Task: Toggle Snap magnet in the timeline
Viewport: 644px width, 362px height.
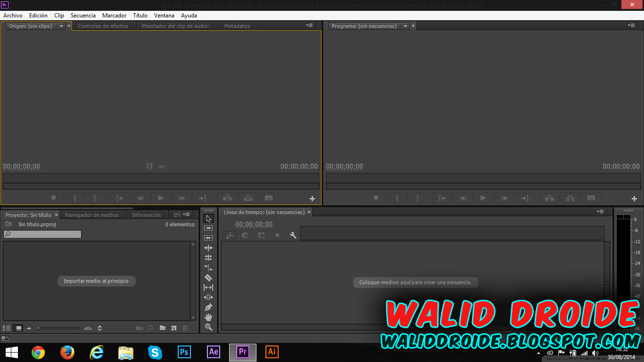Action: 245,235
